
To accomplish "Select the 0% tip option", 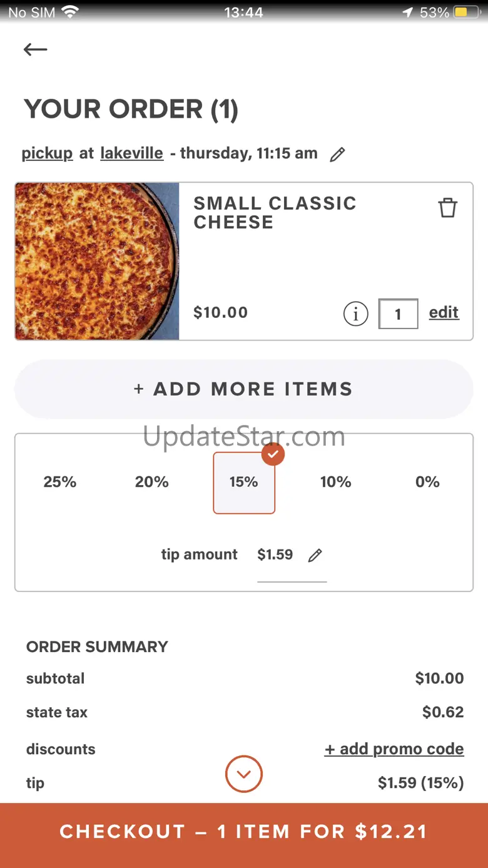I will pyautogui.click(x=428, y=483).
